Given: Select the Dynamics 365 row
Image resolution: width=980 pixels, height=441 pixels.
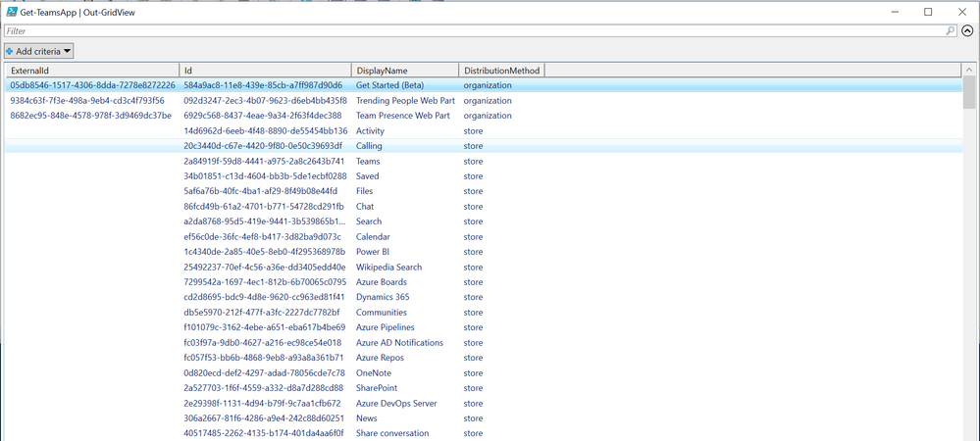Looking at the screenshot, I should [x=484, y=297].
